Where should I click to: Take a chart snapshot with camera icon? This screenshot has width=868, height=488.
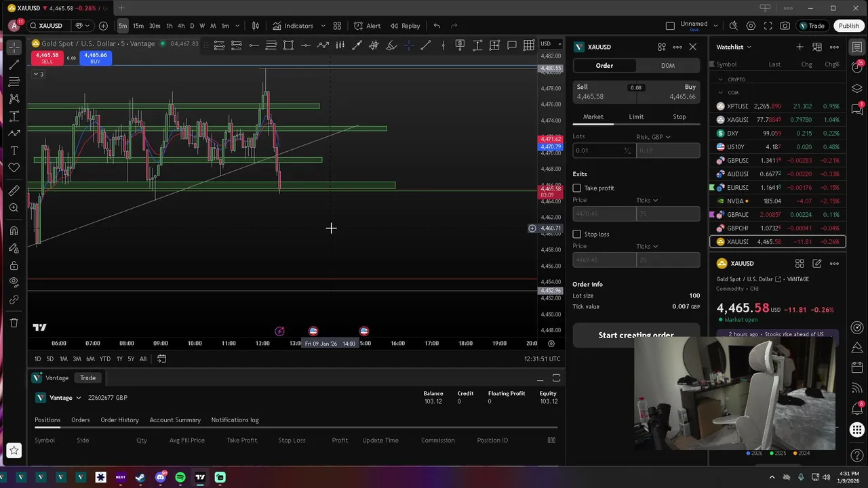pyautogui.click(x=785, y=26)
